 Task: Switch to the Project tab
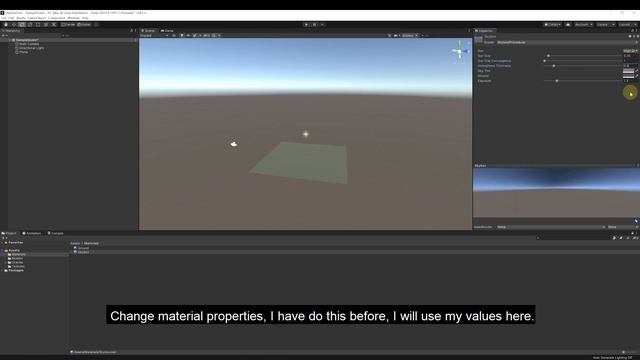pos(9,233)
